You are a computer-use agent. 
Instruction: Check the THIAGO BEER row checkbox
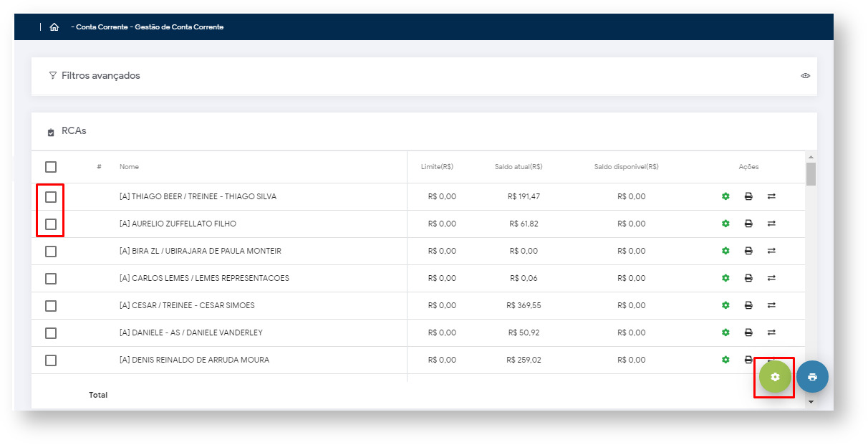[51, 196]
